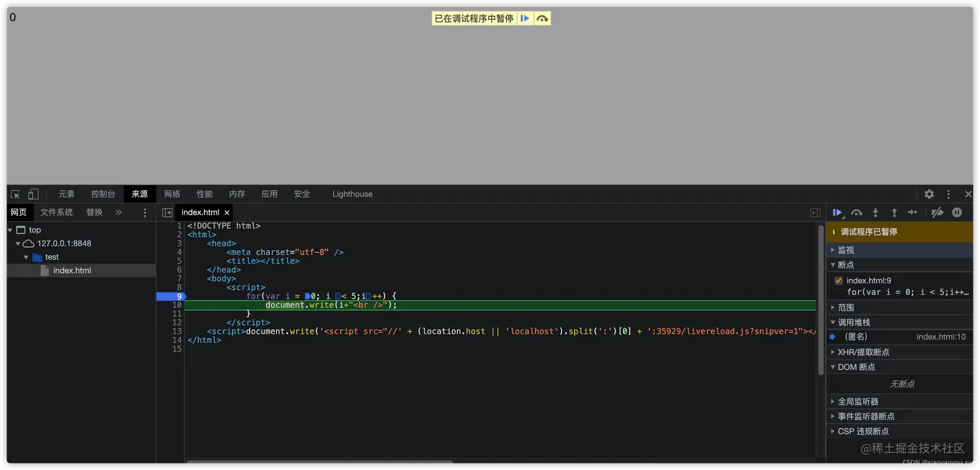980x470 pixels.
Task: Open the 应用 tab
Action: click(269, 194)
